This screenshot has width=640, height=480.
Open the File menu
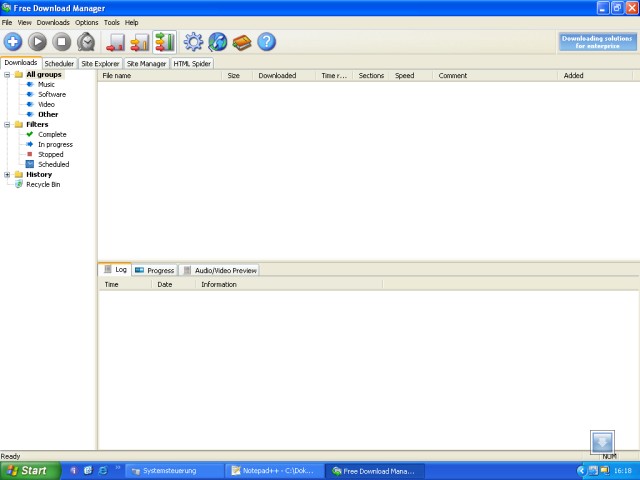click(7, 22)
